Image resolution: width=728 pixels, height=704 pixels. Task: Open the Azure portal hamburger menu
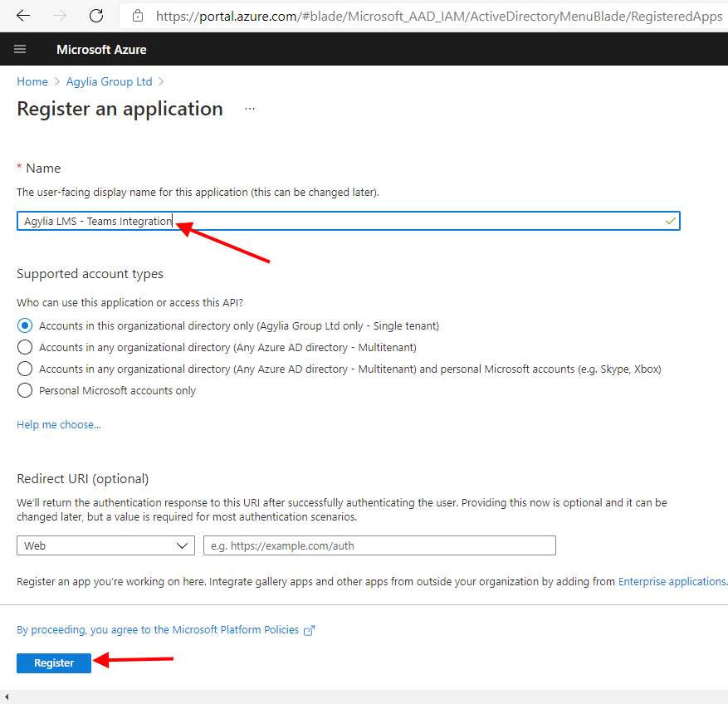tap(20, 49)
